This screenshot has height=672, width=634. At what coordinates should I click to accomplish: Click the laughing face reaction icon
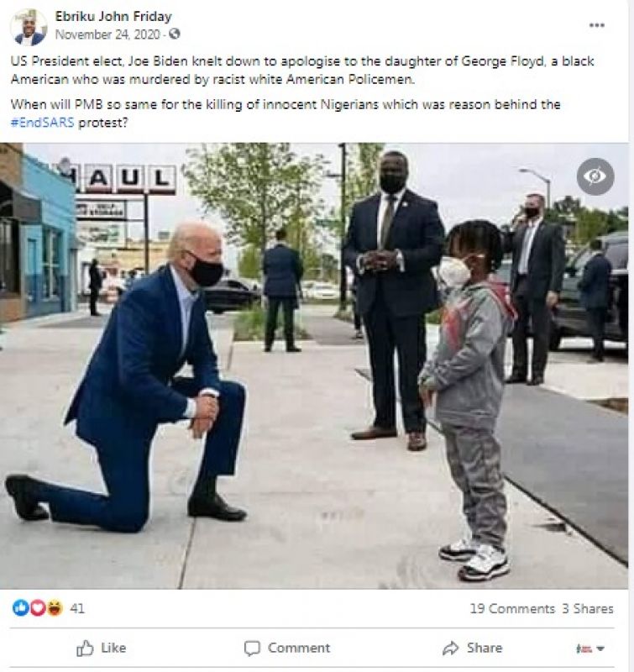tap(55, 607)
